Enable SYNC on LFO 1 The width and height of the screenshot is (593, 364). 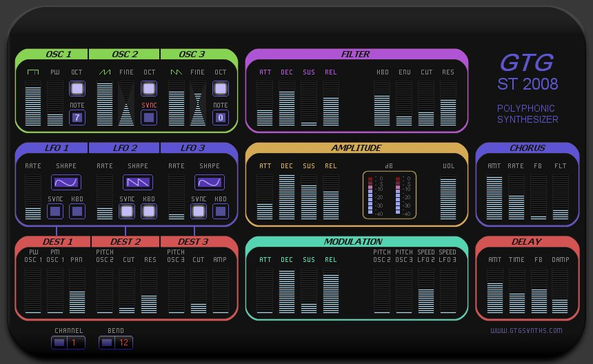tap(55, 211)
